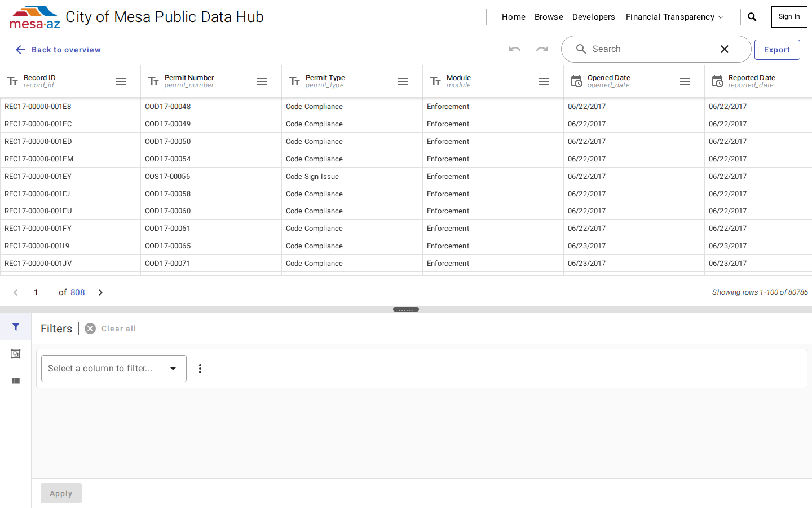Image resolution: width=812 pixels, height=508 pixels.
Task: Grab the panel divider handle
Action: tap(406, 309)
